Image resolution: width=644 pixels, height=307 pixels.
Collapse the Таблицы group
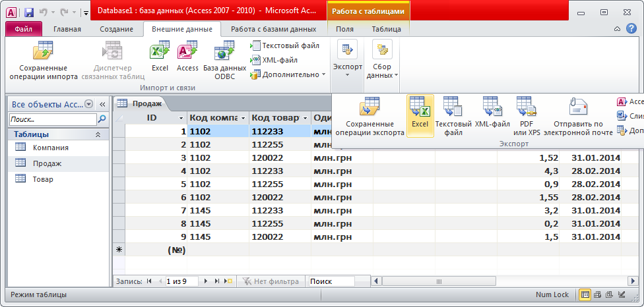[98, 134]
